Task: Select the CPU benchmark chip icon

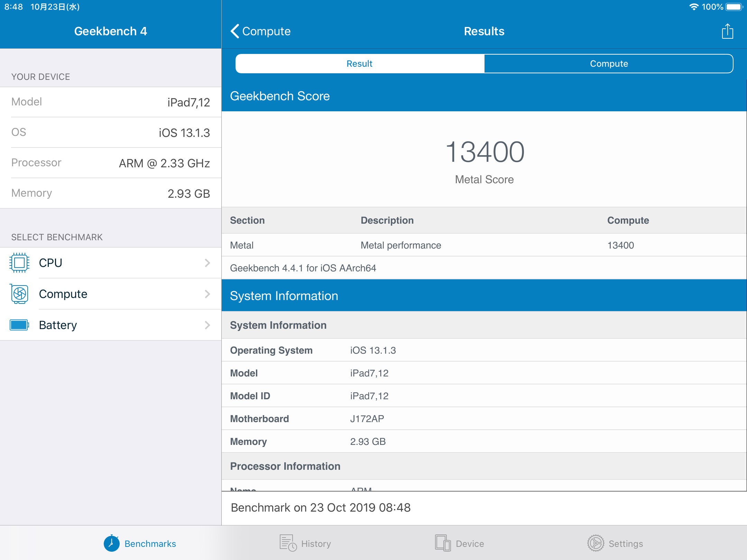Action: coord(20,263)
